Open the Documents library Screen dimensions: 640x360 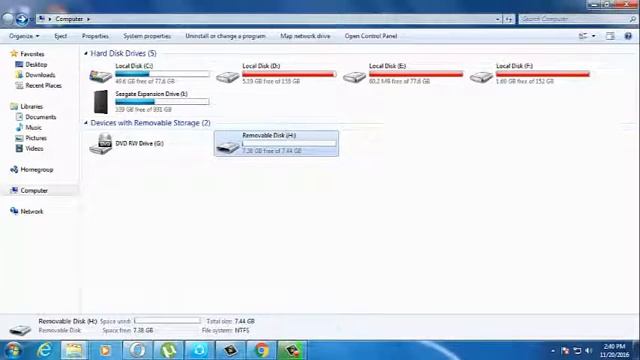coord(40,117)
